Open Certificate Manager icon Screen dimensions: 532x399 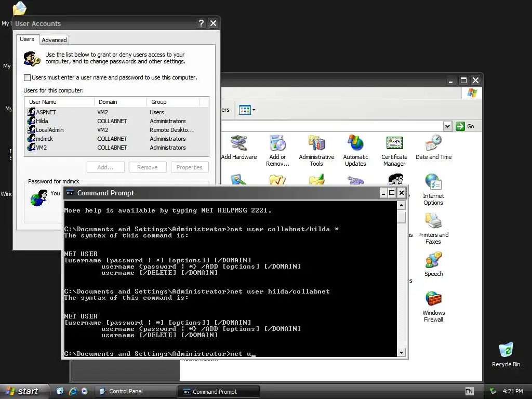[394, 150]
